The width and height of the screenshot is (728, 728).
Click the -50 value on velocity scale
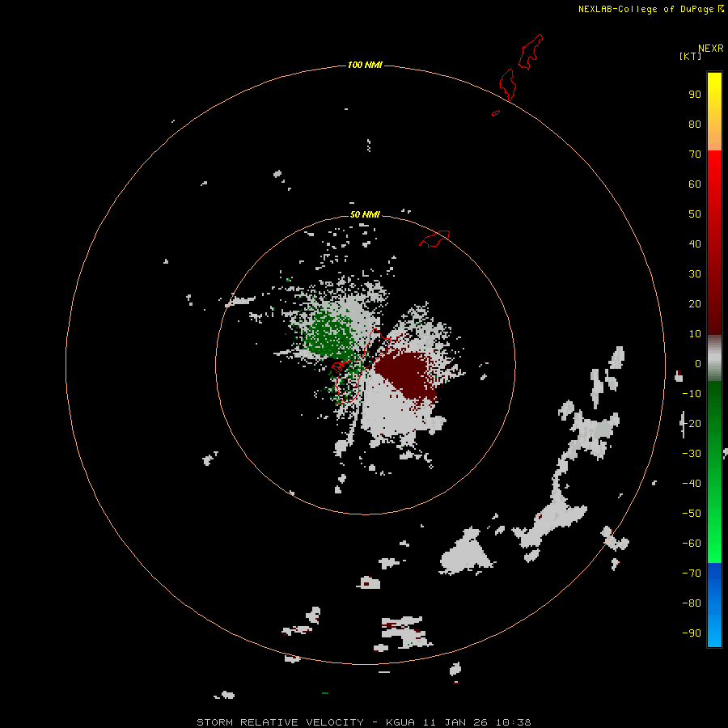point(692,514)
